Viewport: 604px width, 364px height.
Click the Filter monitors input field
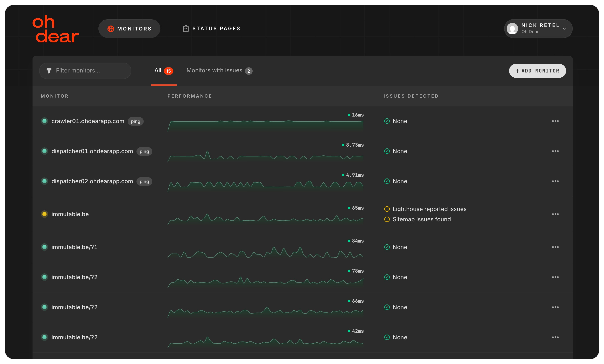(85, 71)
